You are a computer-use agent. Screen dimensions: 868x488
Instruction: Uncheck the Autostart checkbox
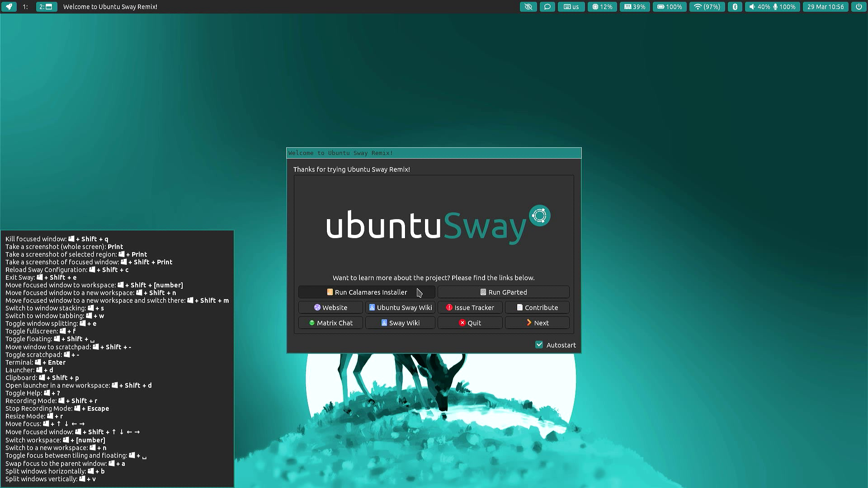(x=539, y=345)
